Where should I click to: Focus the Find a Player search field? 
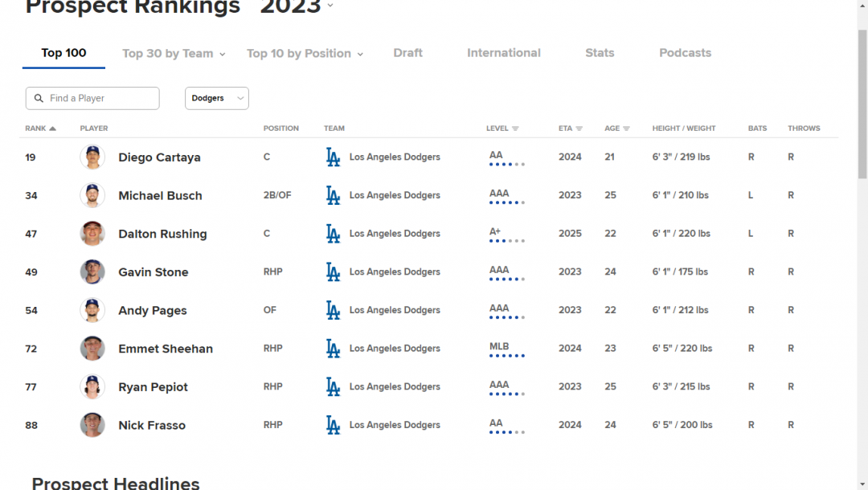[x=92, y=99]
